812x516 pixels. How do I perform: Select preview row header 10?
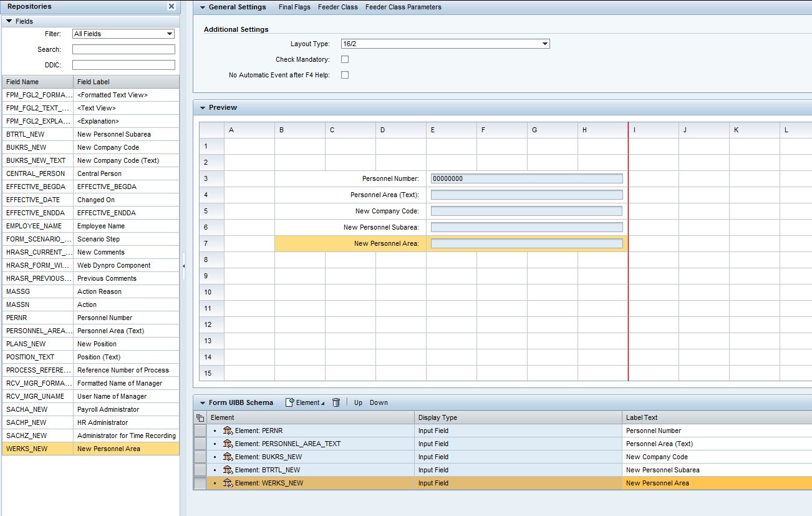click(211, 292)
